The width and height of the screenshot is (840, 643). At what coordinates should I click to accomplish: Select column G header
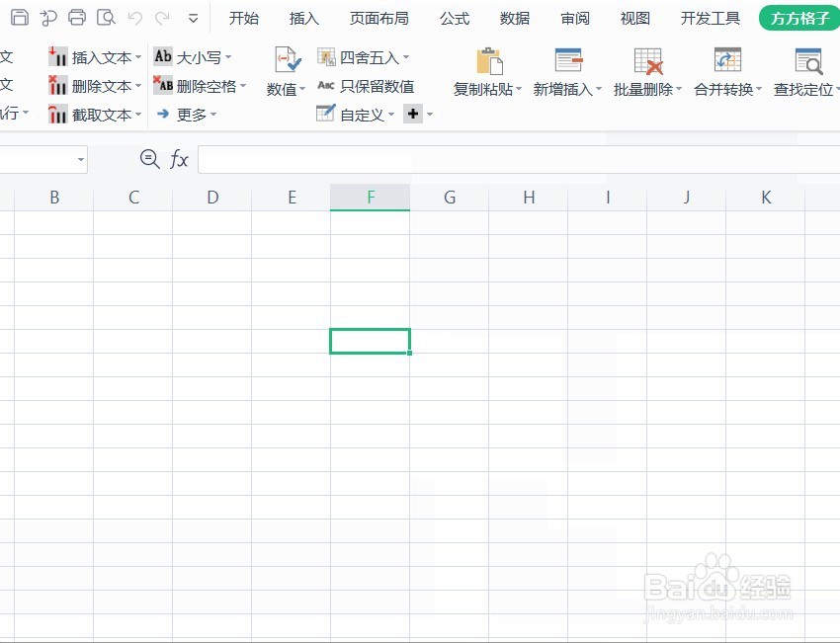450,198
